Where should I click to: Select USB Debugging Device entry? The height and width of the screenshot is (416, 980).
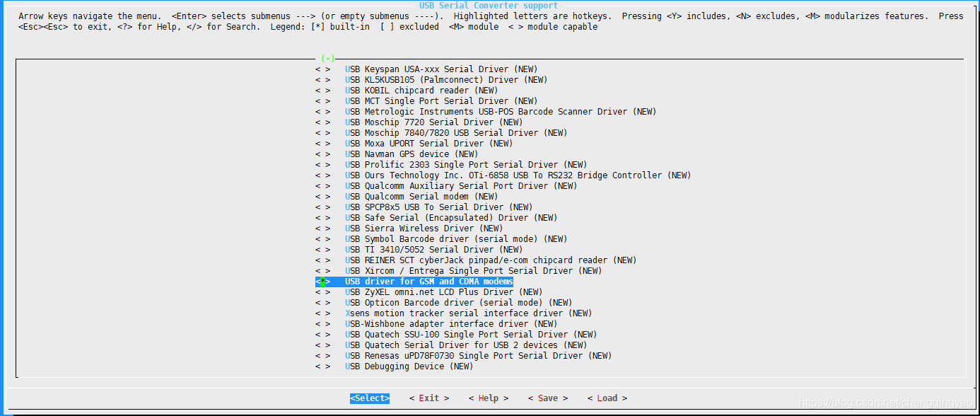click(x=409, y=366)
